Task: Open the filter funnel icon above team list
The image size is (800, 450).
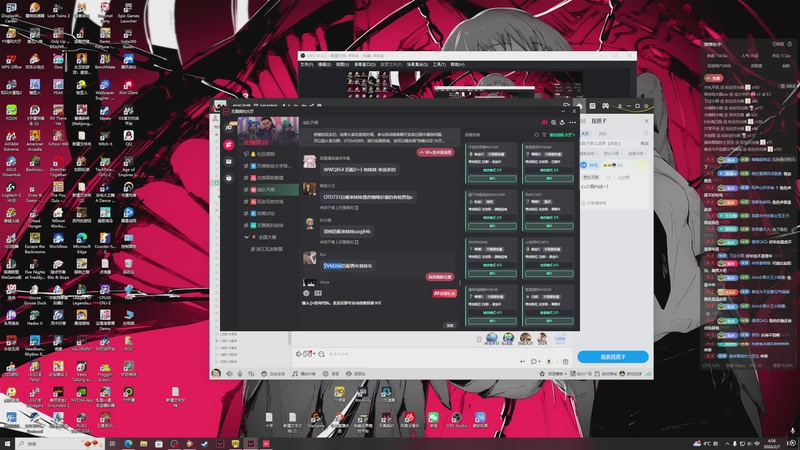Action: click(x=544, y=135)
